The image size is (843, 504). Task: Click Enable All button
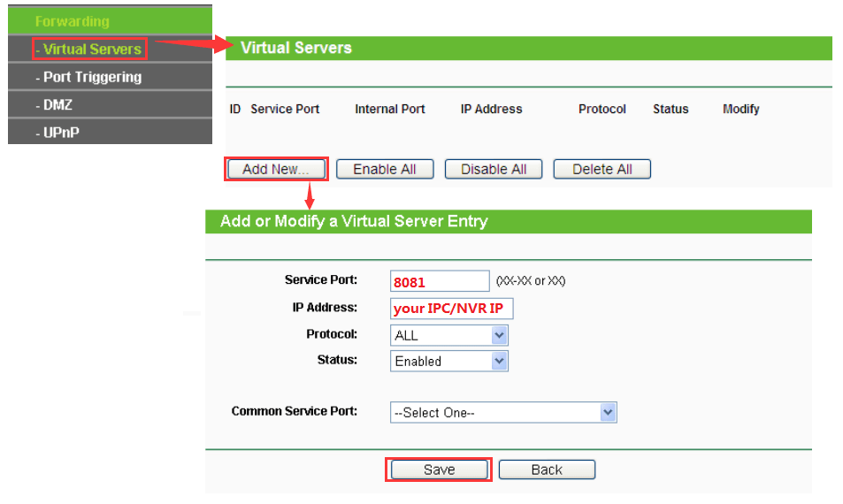(385, 169)
